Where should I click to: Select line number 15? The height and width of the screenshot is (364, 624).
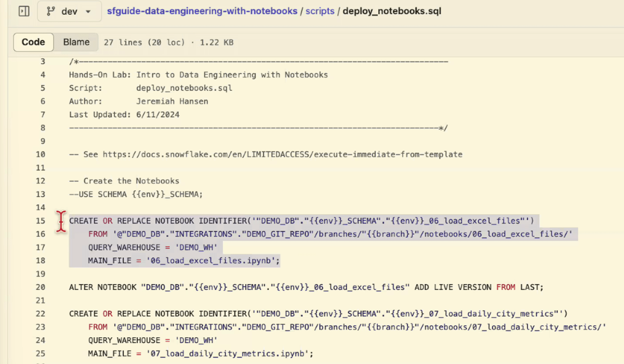pyautogui.click(x=40, y=221)
